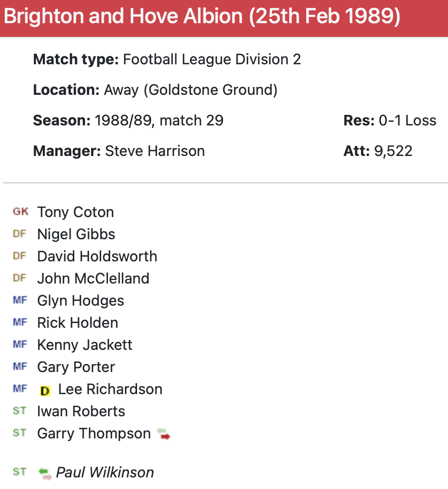The width and height of the screenshot is (448, 489).
Task: Open Lee Richardson's player page
Action: pos(110,389)
